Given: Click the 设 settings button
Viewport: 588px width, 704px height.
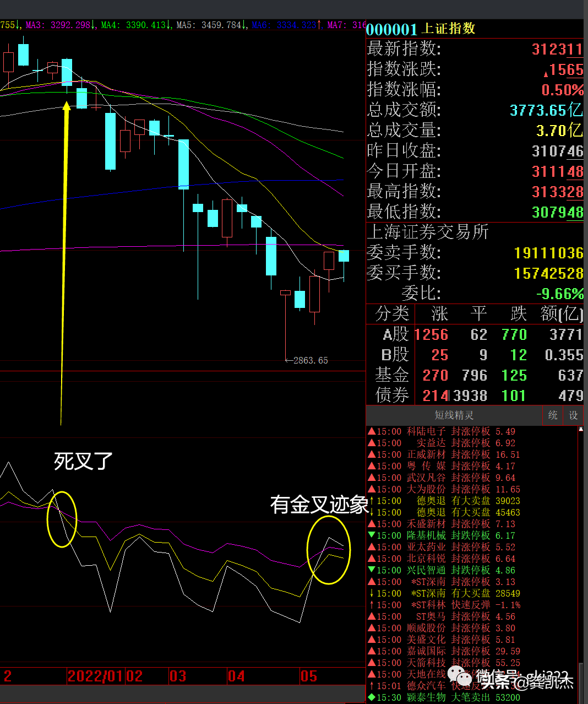Looking at the screenshot, I should 573,415.
